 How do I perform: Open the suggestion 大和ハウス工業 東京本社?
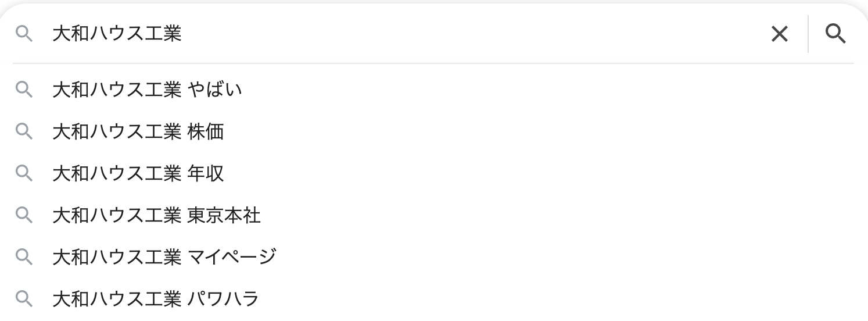coord(156,215)
